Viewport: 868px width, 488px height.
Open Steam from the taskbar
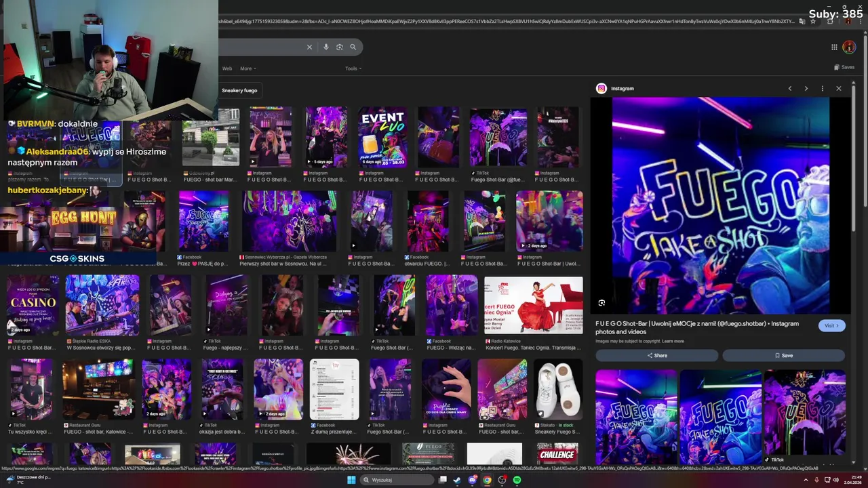click(x=457, y=480)
